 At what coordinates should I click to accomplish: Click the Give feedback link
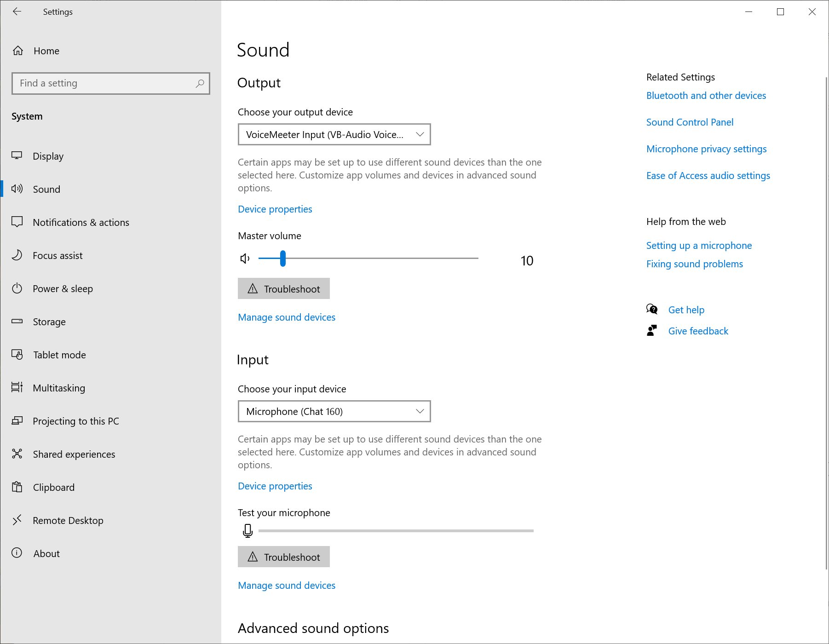(x=698, y=331)
